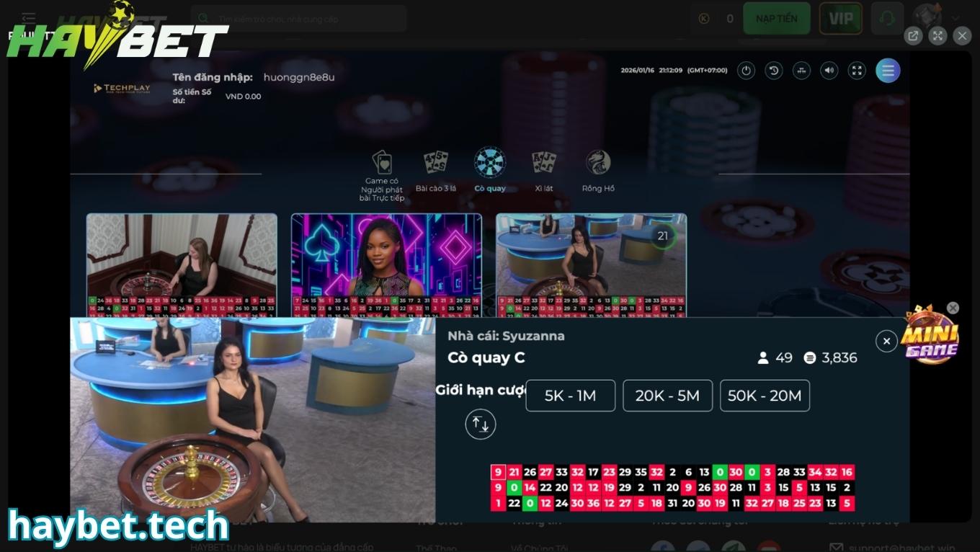Select the Cò quay roulette category icon

491,163
